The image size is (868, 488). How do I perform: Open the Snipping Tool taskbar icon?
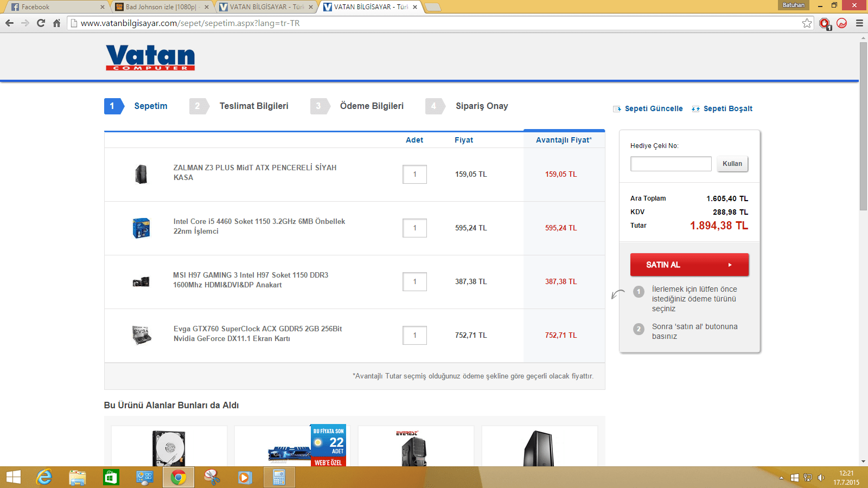[212, 477]
